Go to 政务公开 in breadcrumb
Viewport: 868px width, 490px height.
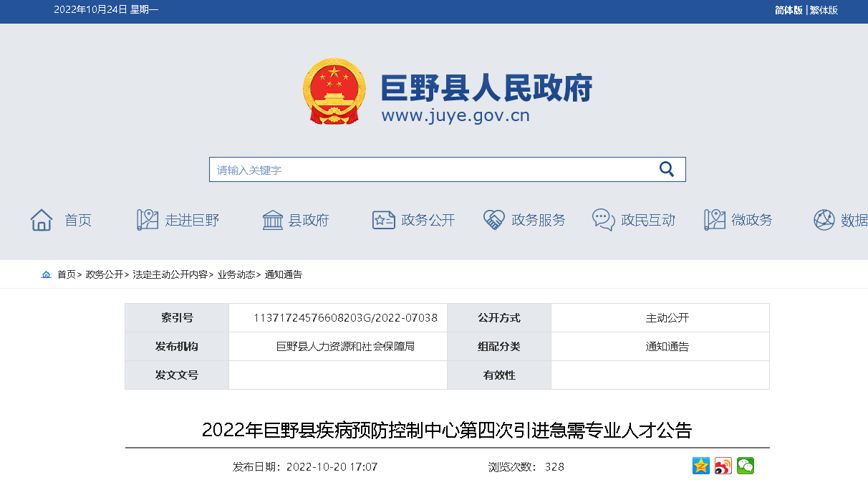105,274
